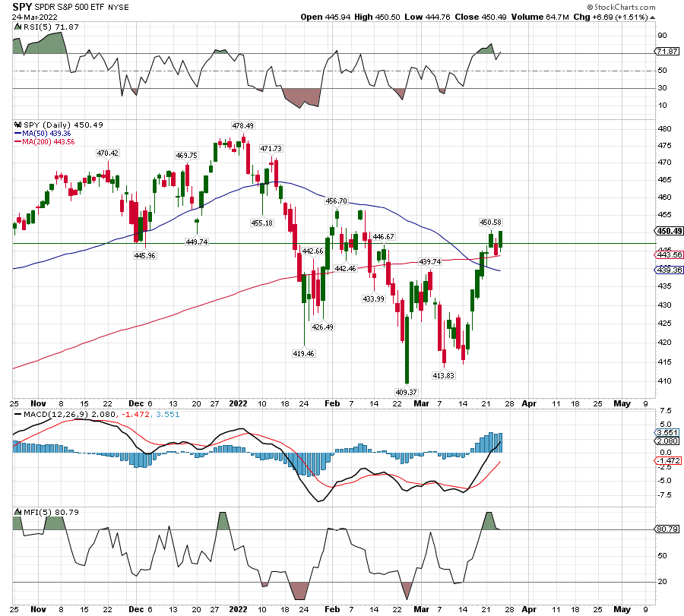This screenshot has width=684, height=616.
Task: Click the 470.42 price annotation
Action: pyautogui.click(x=107, y=153)
